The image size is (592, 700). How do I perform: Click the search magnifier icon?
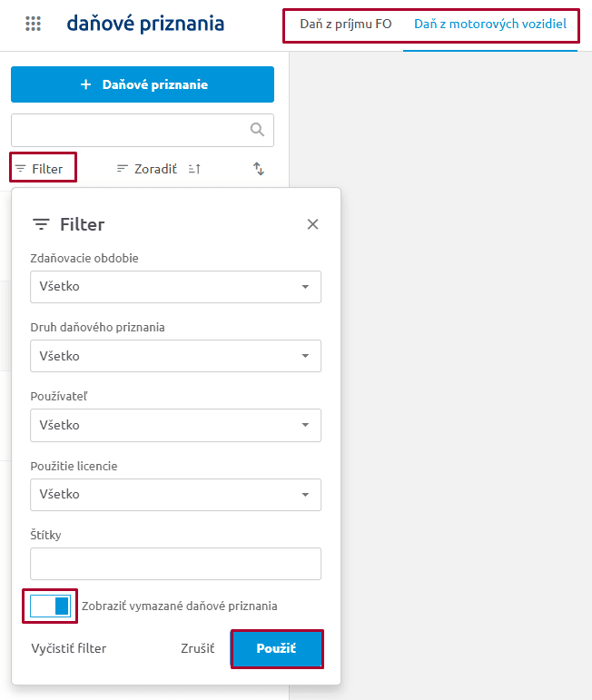(257, 130)
